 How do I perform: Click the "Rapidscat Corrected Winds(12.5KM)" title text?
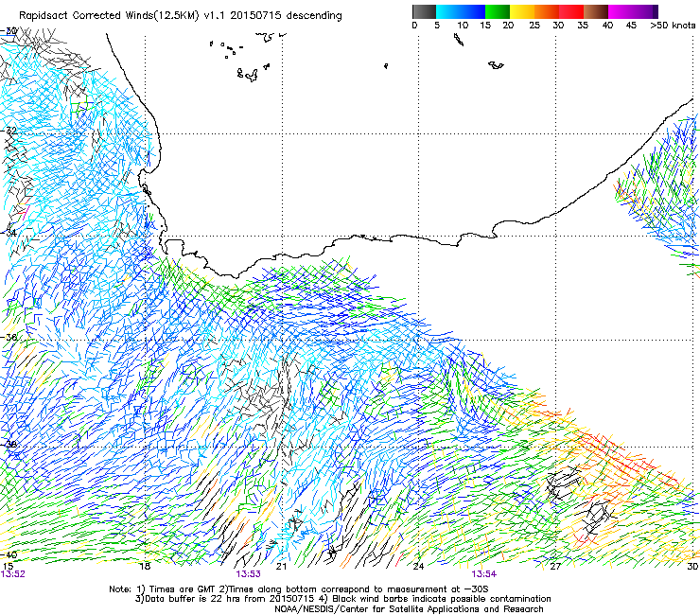(110, 15)
